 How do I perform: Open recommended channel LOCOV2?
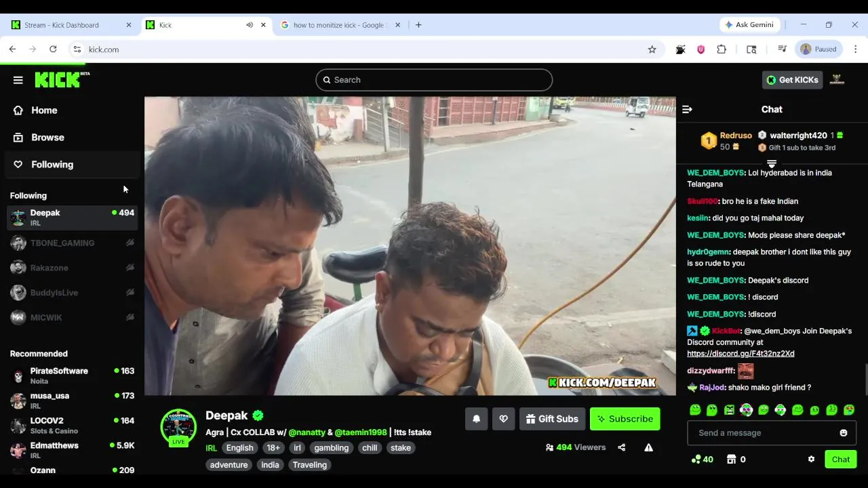click(73, 426)
